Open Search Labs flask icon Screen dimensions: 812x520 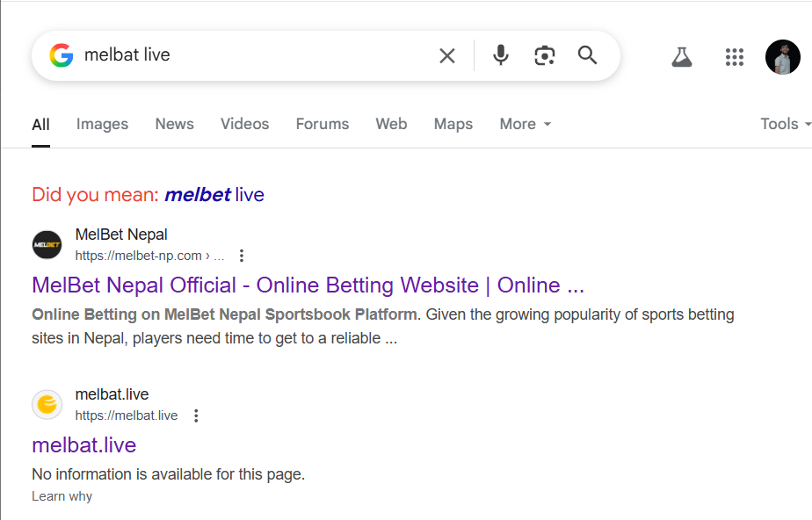pyautogui.click(x=682, y=57)
